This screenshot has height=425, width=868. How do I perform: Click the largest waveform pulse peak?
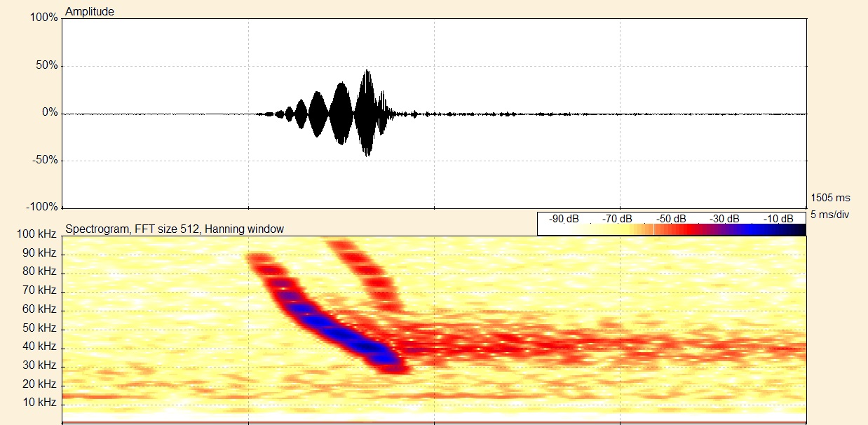point(367,112)
